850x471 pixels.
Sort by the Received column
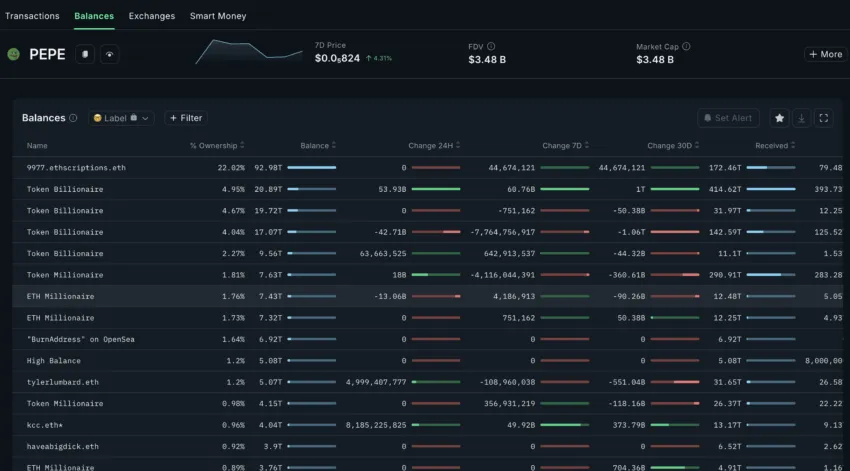[776, 146]
